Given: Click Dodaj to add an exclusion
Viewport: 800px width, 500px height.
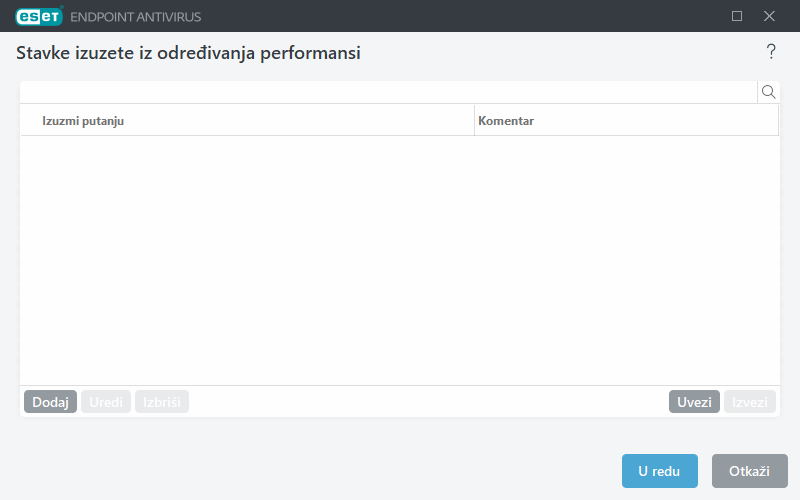Looking at the screenshot, I should coord(51,402).
